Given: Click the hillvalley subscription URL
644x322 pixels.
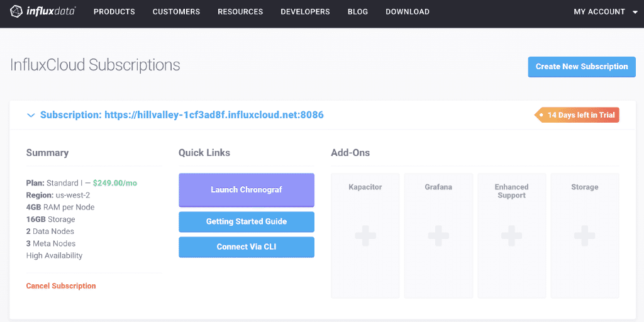Looking at the screenshot, I should click(x=214, y=115).
